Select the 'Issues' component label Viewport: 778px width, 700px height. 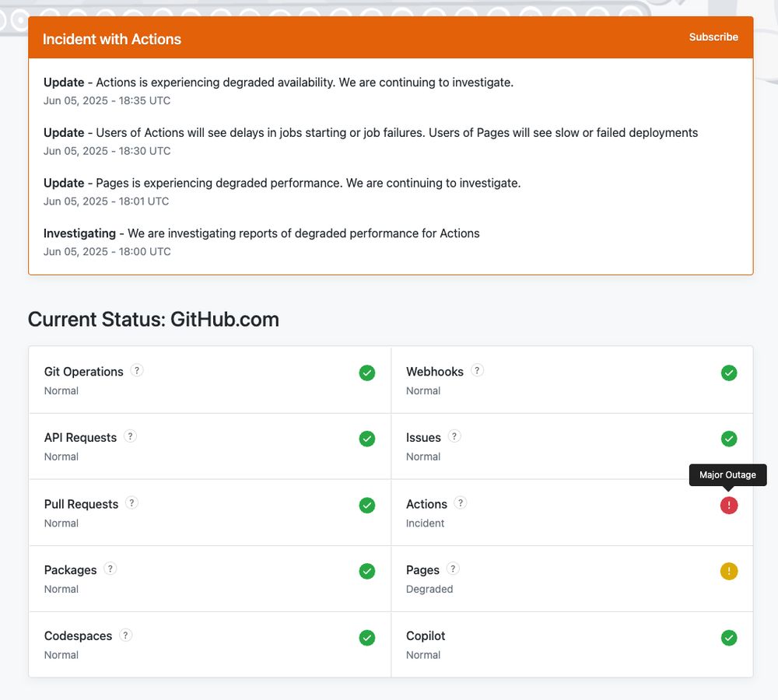(423, 438)
